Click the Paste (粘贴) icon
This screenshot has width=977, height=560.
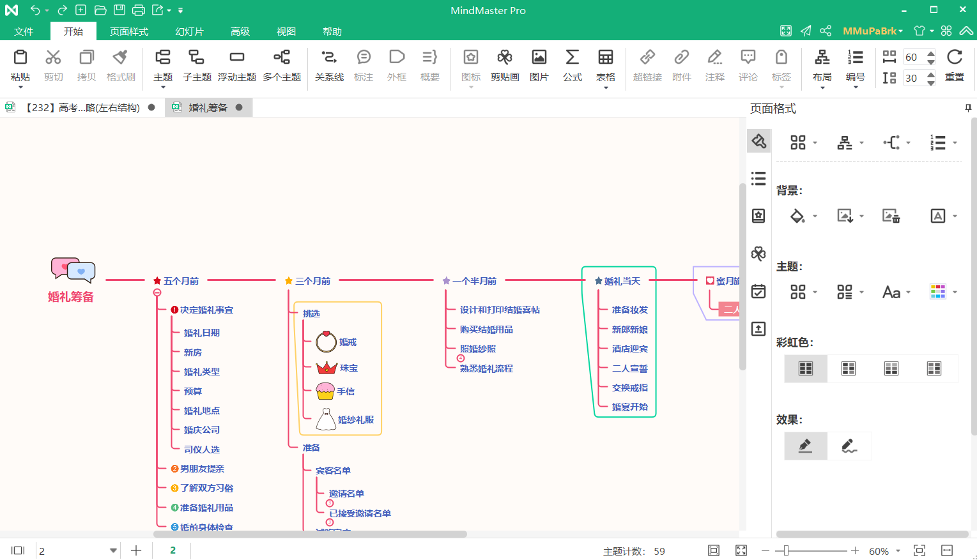click(x=20, y=57)
